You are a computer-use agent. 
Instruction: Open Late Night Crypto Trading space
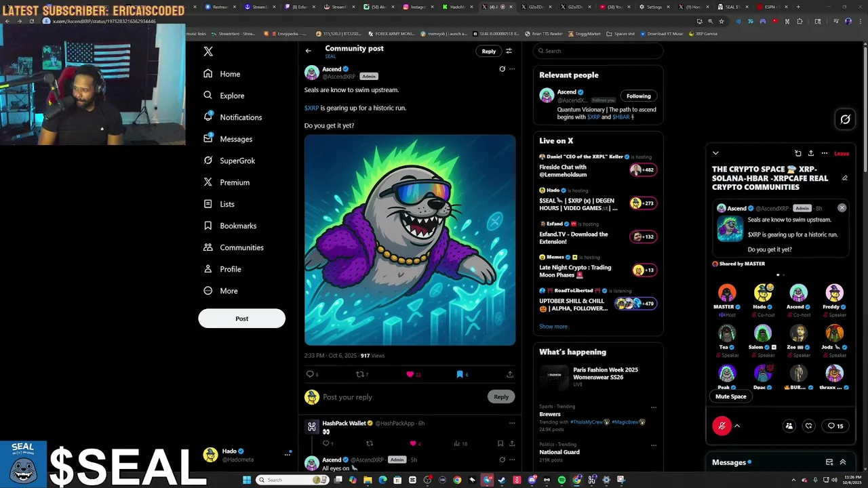click(597, 266)
